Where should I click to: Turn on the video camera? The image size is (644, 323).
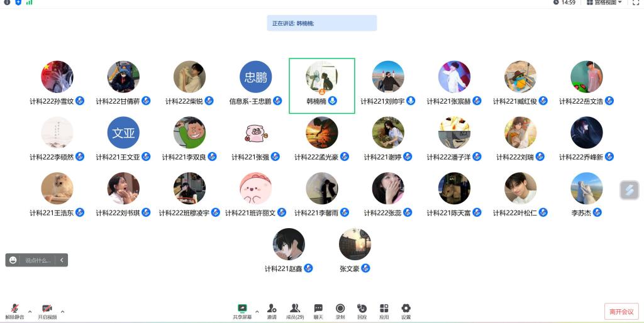47,312
